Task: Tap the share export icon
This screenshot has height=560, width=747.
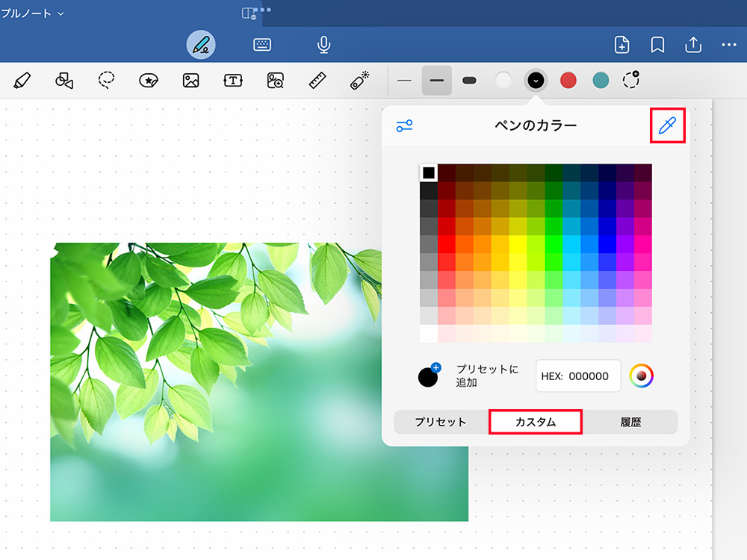Action: 693,45
